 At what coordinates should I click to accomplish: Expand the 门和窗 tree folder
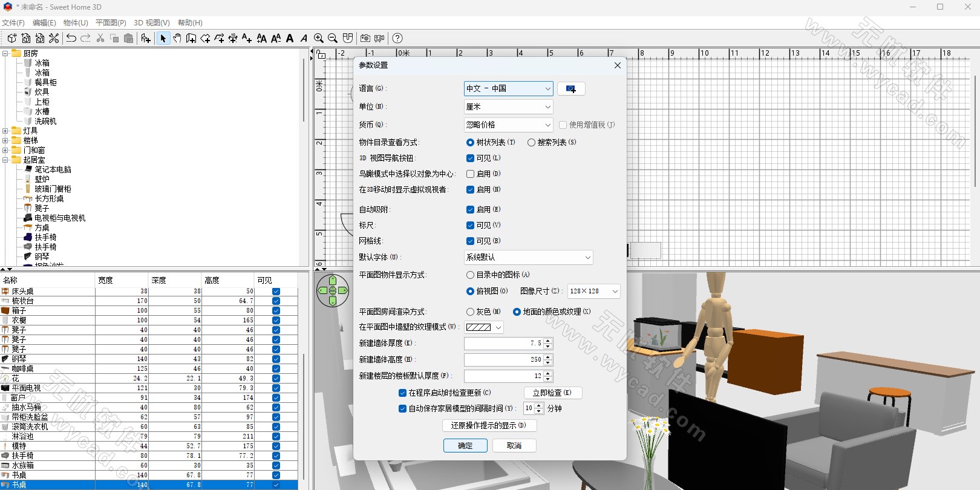(5, 150)
